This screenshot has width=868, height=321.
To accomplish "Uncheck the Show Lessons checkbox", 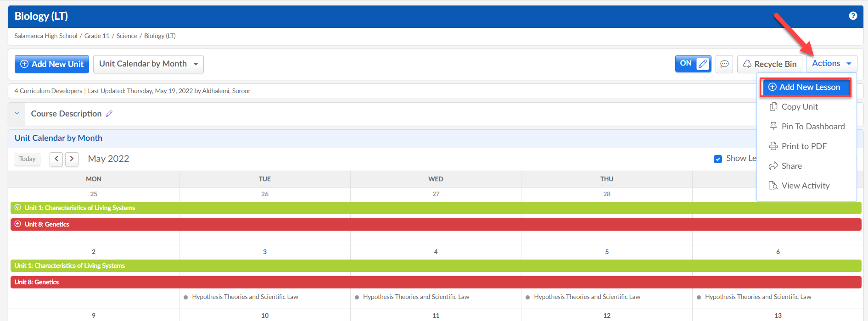I will pyautogui.click(x=718, y=159).
